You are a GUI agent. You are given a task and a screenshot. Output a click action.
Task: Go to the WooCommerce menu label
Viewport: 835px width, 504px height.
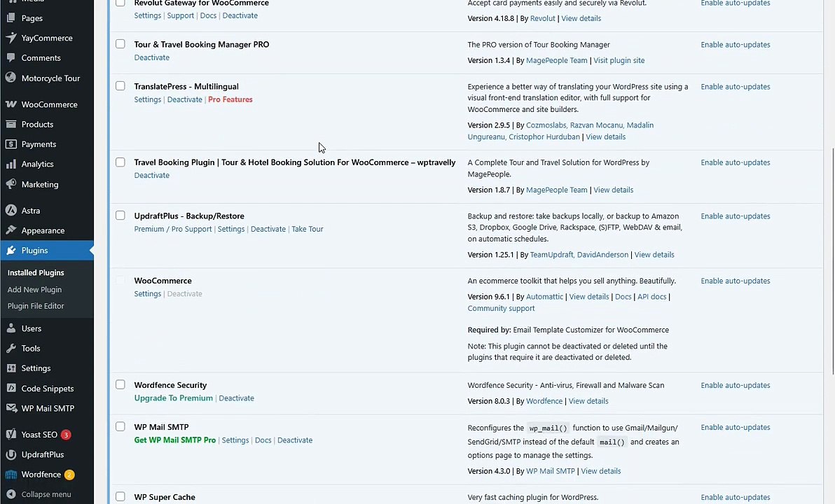click(50, 104)
